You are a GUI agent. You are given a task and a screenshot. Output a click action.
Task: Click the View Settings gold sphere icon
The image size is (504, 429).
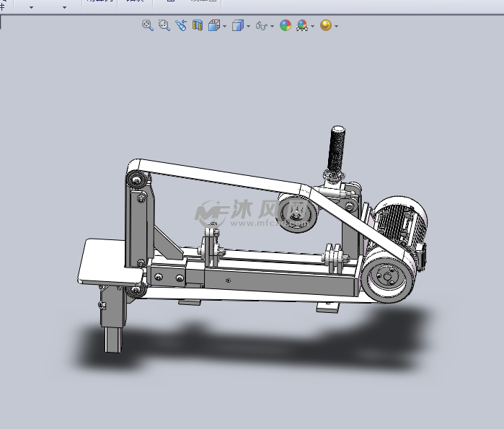[x=325, y=25]
